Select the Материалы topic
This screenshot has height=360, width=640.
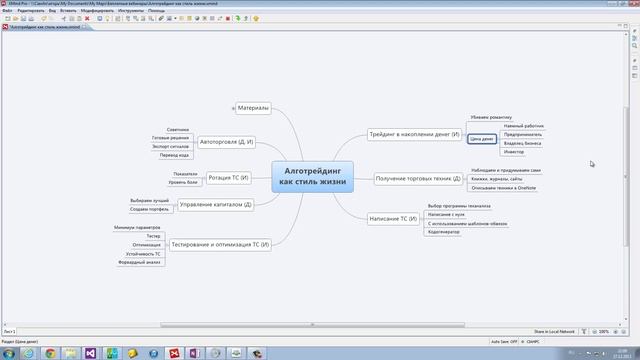pos(253,108)
